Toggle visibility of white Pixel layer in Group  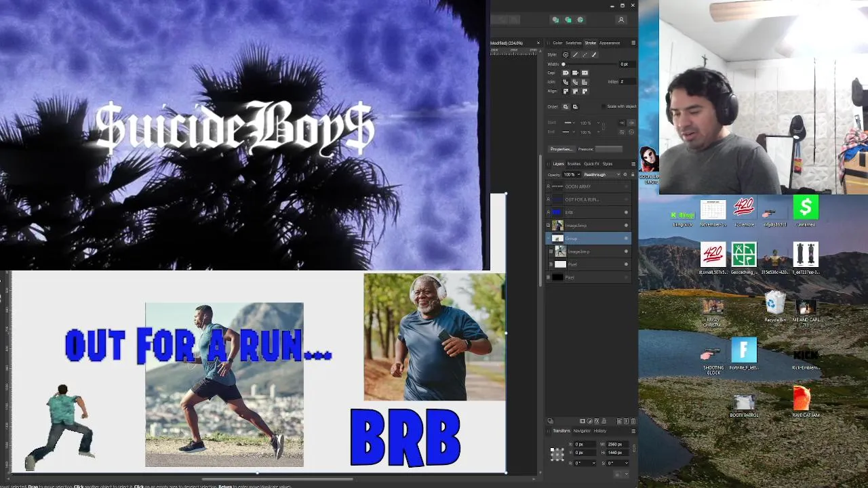tap(626, 264)
